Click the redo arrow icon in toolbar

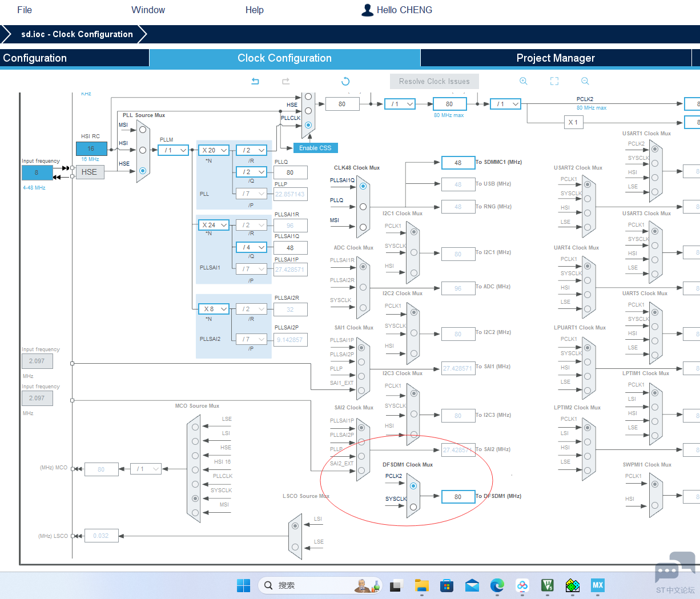pos(286,81)
